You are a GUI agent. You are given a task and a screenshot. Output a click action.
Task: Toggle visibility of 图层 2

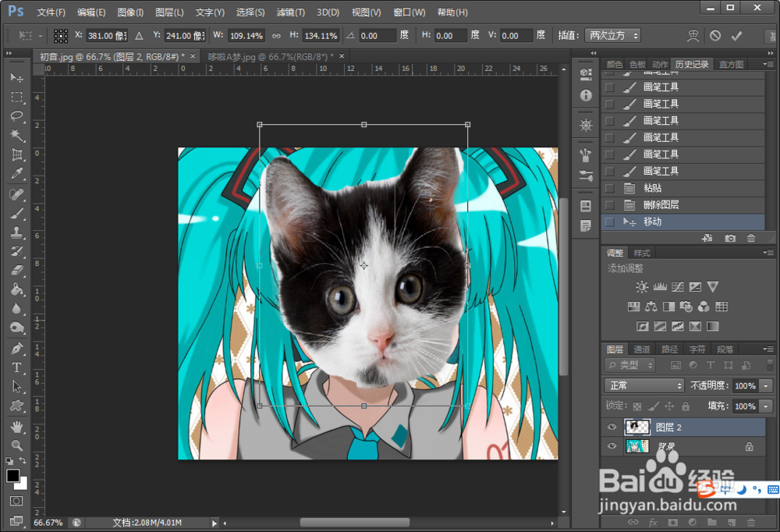point(612,427)
